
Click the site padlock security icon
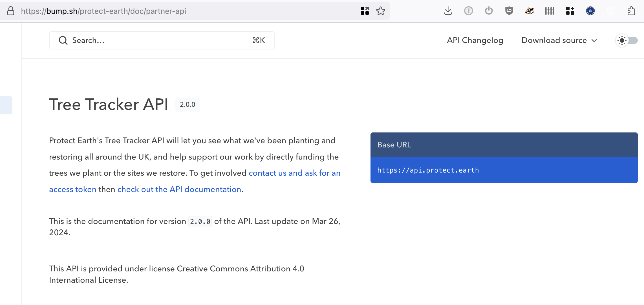pyautogui.click(x=11, y=11)
